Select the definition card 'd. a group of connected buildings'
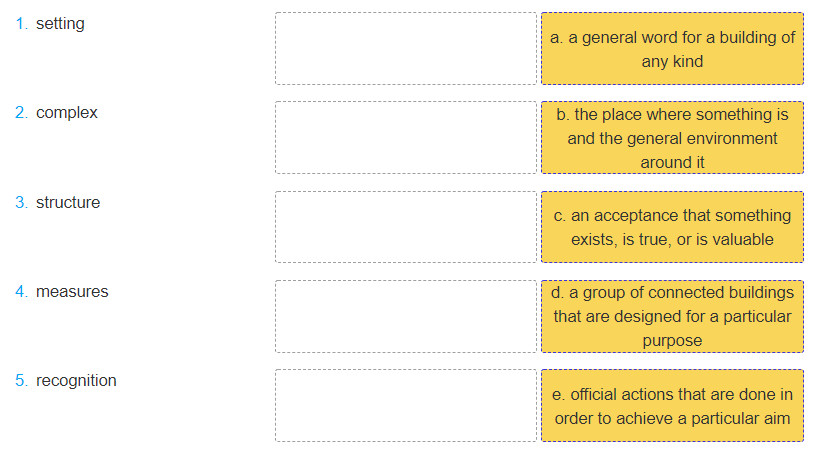Image resolution: width=816 pixels, height=454 pixels. coord(672,317)
